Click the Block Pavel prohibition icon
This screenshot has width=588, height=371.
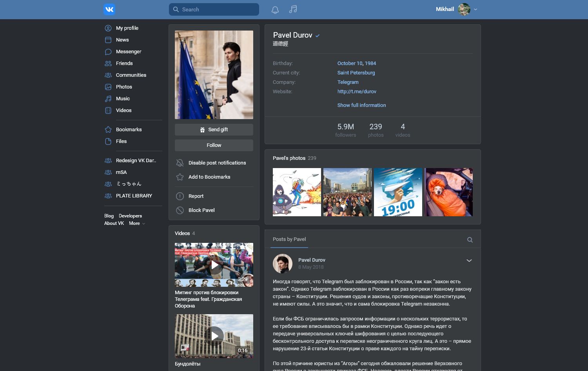(180, 210)
